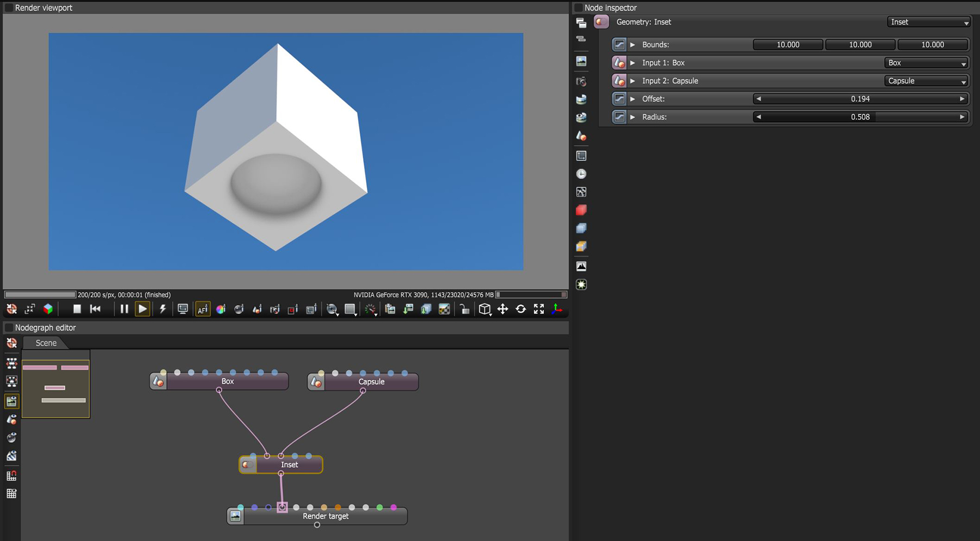Click the environment icon in inspector sidebar

click(x=581, y=100)
